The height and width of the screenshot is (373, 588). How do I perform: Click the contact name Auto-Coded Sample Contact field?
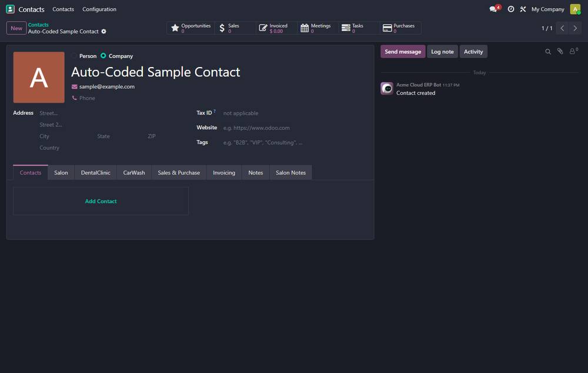[x=156, y=72]
